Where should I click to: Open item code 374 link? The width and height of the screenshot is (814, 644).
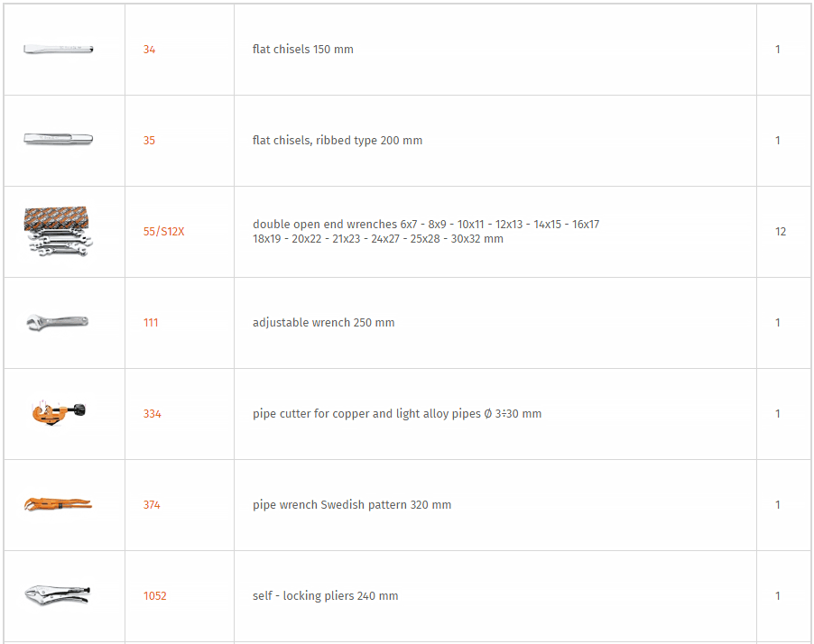click(152, 505)
